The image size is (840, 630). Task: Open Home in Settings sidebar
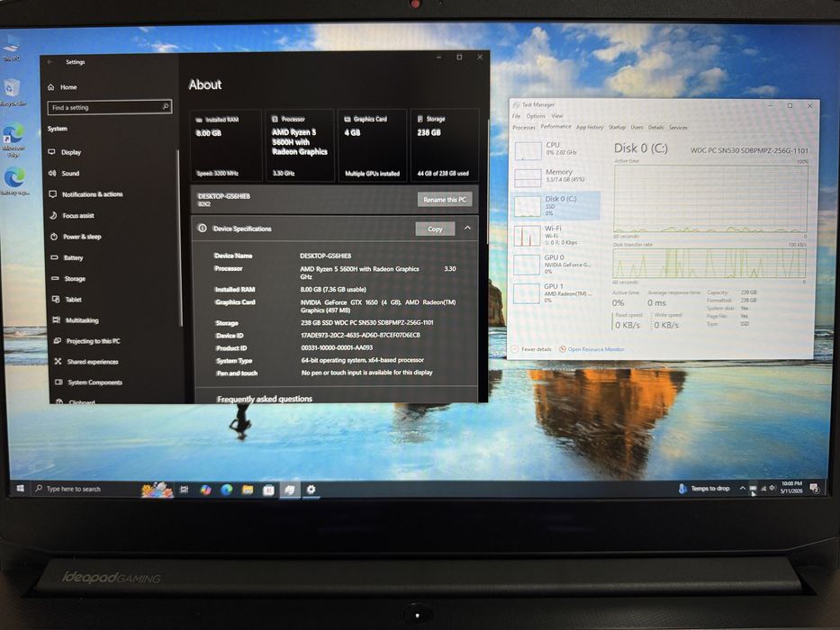click(x=62, y=86)
